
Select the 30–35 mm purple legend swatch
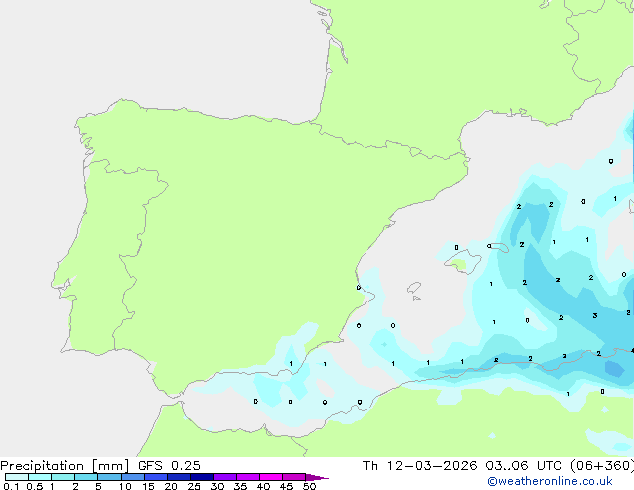[x=225, y=477]
